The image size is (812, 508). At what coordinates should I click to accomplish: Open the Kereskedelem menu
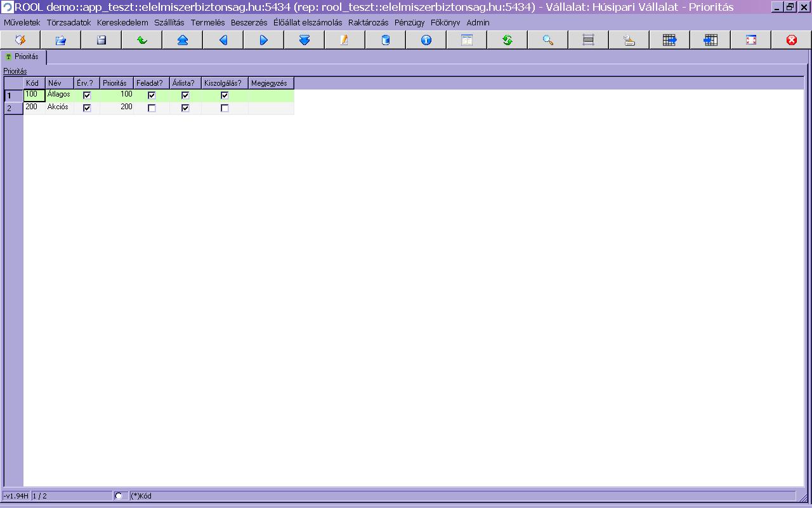[x=122, y=22]
